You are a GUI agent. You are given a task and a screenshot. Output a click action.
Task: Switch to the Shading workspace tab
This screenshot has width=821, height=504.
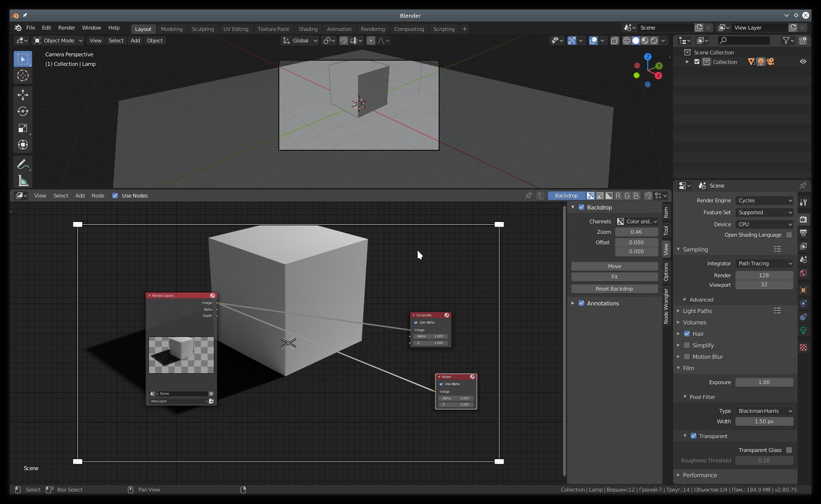point(308,29)
